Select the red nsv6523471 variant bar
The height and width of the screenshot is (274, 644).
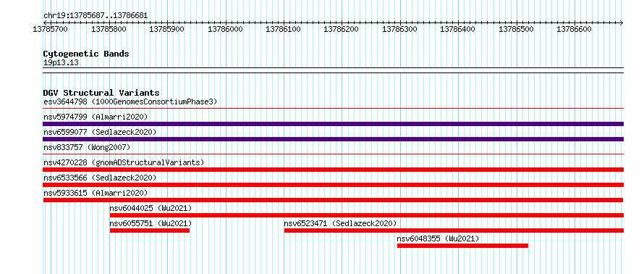tap(454, 231)
